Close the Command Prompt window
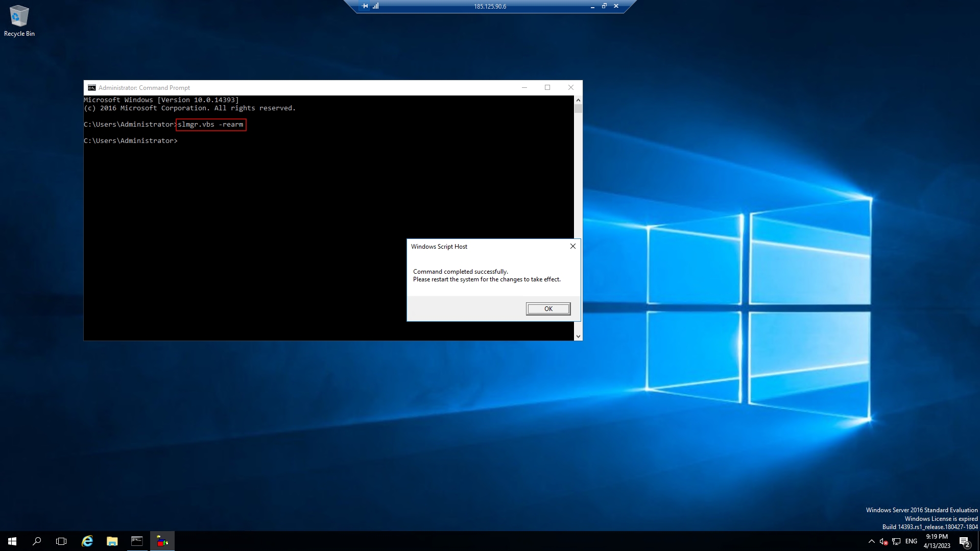The height and width of the screenshot is (551, 980). coord(571,88)
